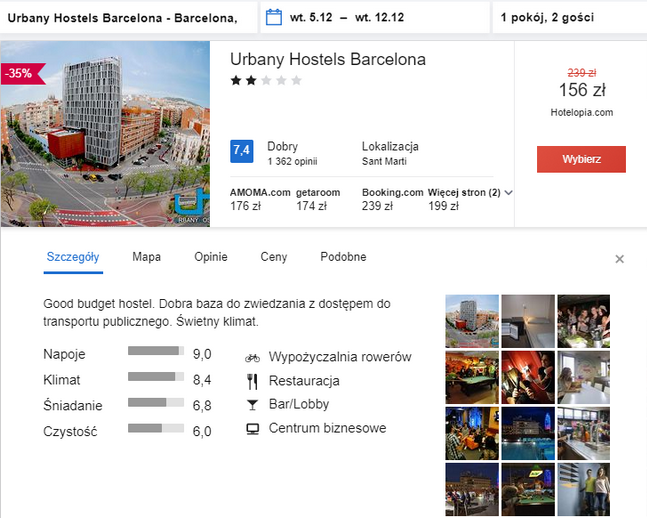Click the 7,4 rating score badge

241,151
